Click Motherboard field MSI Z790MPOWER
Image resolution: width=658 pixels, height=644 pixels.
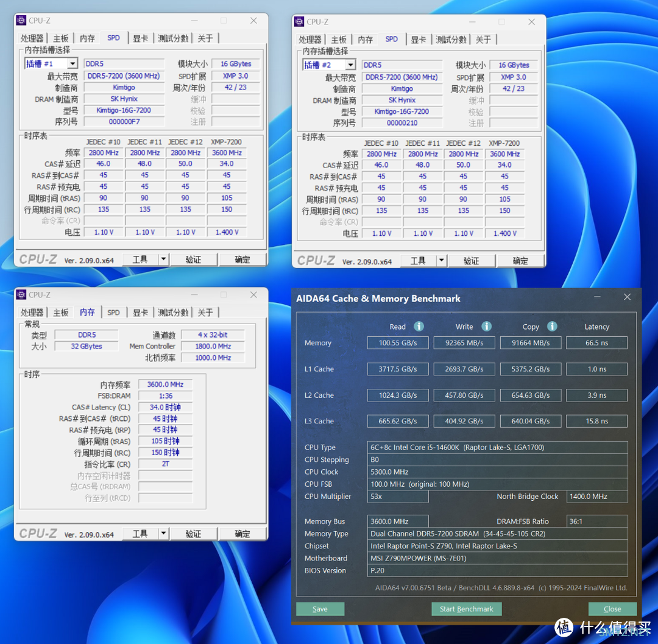[x=497, y=558]
